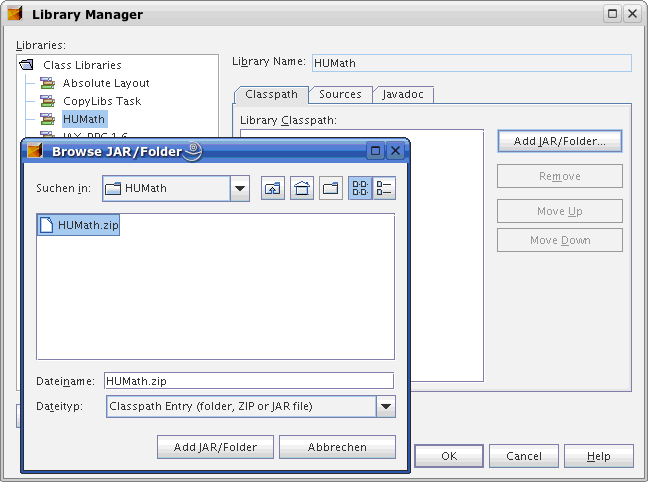Switch to list view in file browser
648x482 pixels.
pyautogui.click(x=360, y=189)
